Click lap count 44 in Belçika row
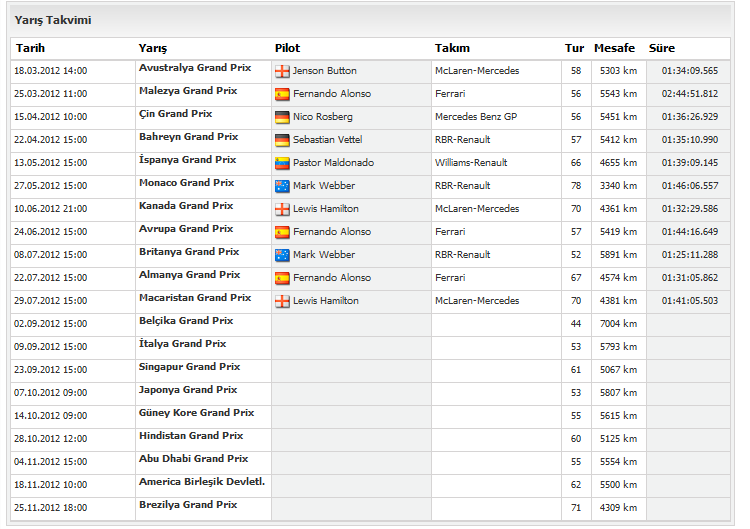Image resolution: width=750 pixels, height=529 pixels. [x=576, y=324]
